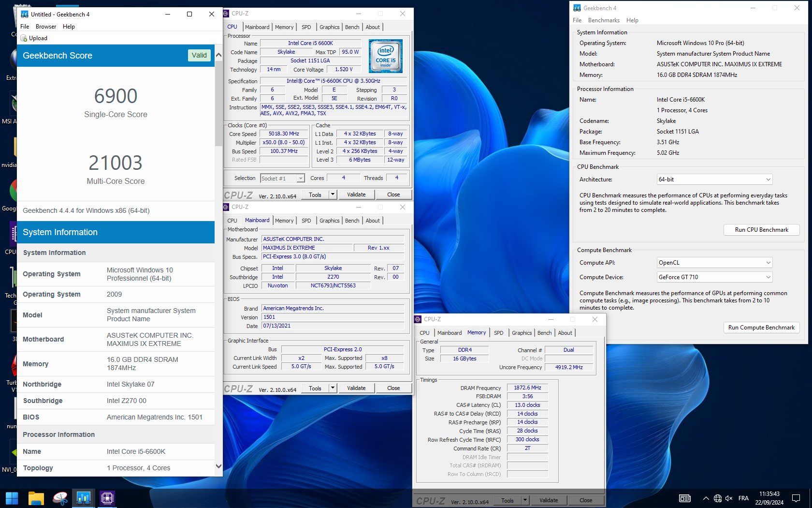Click the MAXIMUS IX EXTREME model field

coord(307,248)
